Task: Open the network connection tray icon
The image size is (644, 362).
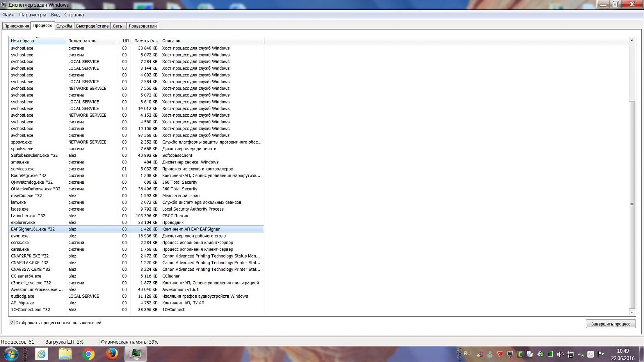Action: [x=570, y=354]
